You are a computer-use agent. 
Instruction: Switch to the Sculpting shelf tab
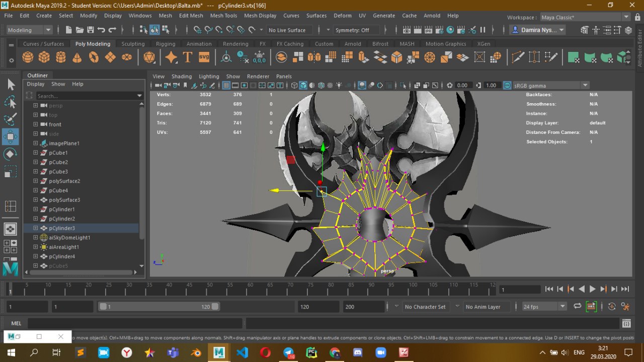tap(133, 44)
